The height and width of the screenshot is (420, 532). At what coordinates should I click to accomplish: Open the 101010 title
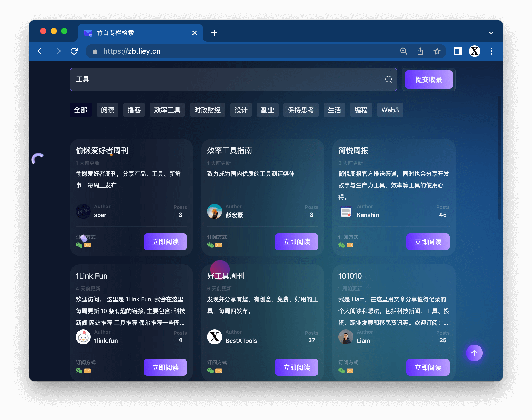[x=350, y=276]
